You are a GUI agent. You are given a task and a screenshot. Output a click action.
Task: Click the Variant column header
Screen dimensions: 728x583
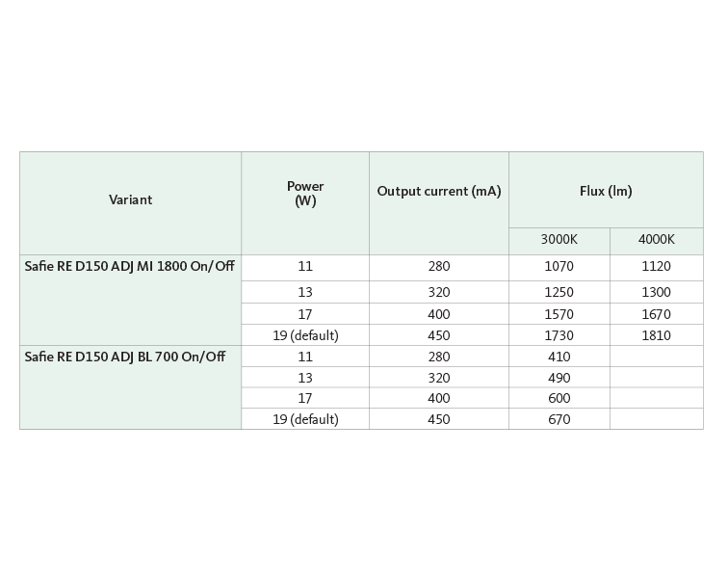pyautogui.click(x=130, y=200)
